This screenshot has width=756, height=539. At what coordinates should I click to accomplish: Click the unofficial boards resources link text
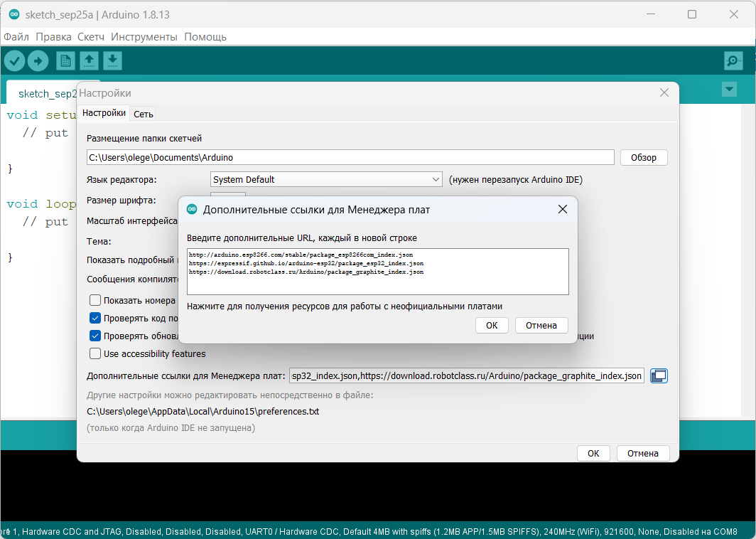(344, 306)
